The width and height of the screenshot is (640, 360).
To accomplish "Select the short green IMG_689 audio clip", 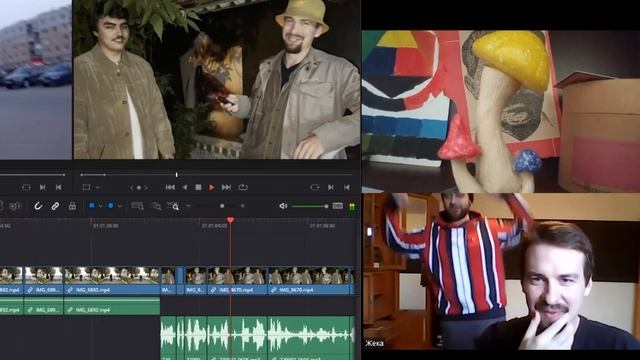I will (x=44, y=307).
